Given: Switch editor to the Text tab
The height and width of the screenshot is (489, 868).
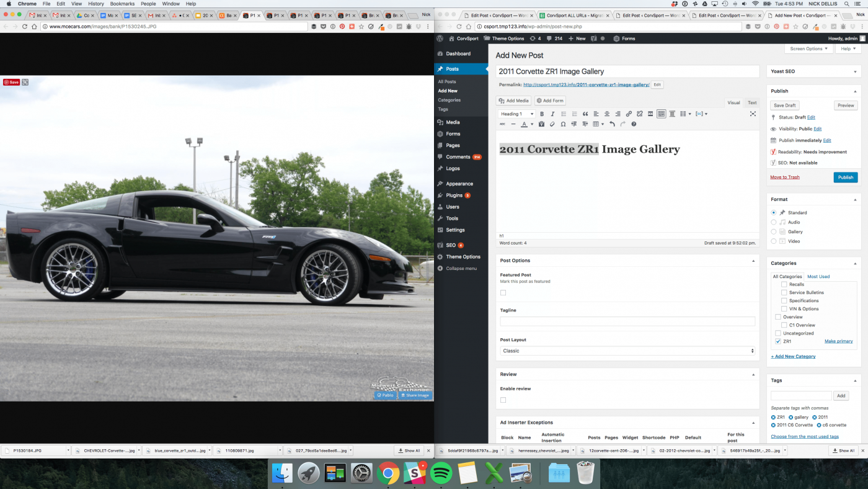Looking at the screenshot, I should coord(752,103).
